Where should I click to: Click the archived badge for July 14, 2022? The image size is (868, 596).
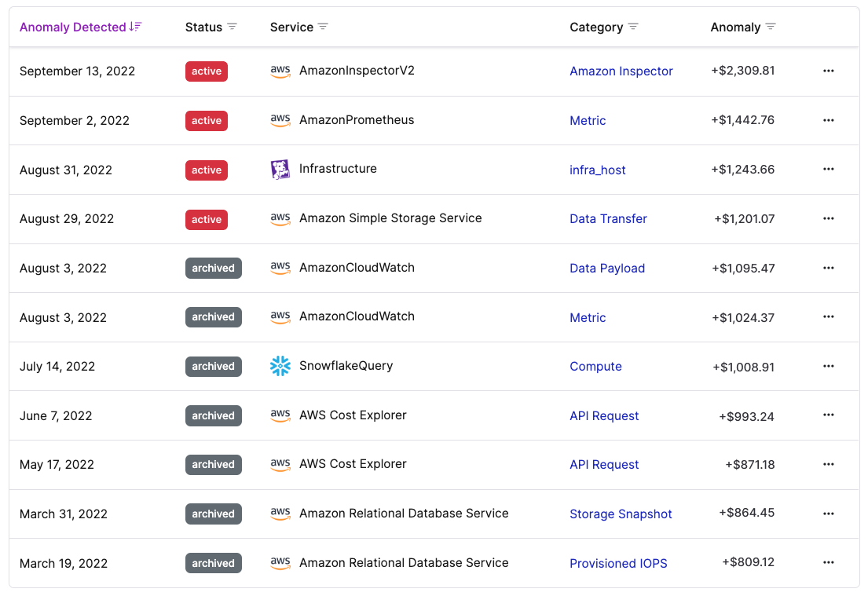point(213,367)
